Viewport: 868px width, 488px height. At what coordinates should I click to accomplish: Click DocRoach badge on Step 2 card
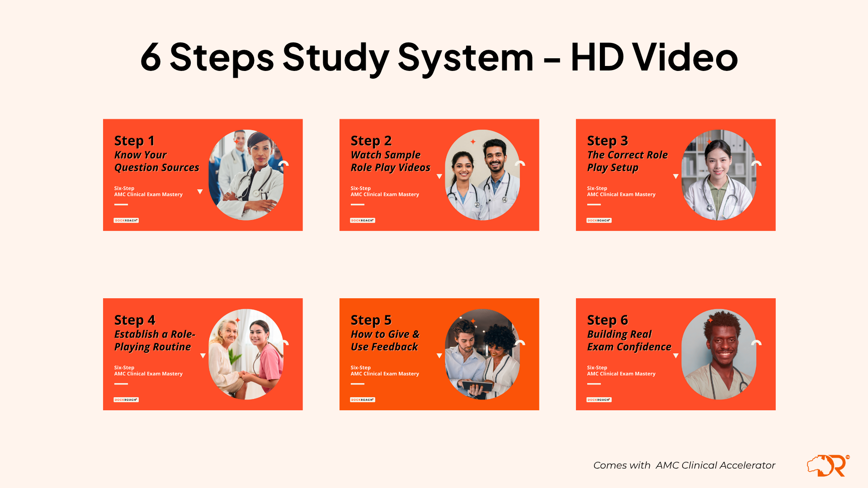(x=363, y=221)
